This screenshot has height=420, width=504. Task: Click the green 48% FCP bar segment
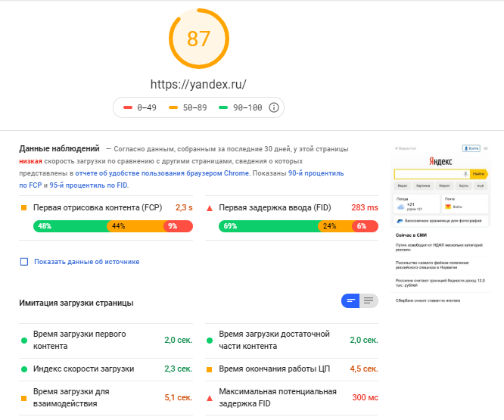pos(70,226)
